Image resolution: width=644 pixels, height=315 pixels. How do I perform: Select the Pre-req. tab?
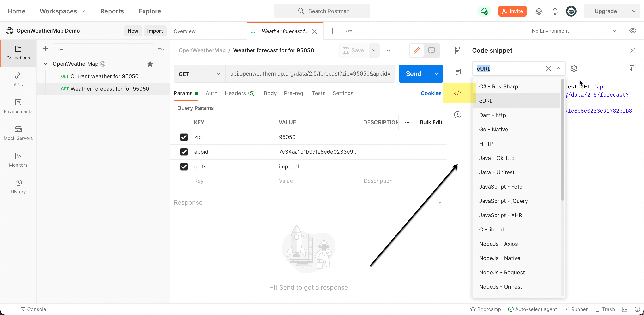pos(294,93)
